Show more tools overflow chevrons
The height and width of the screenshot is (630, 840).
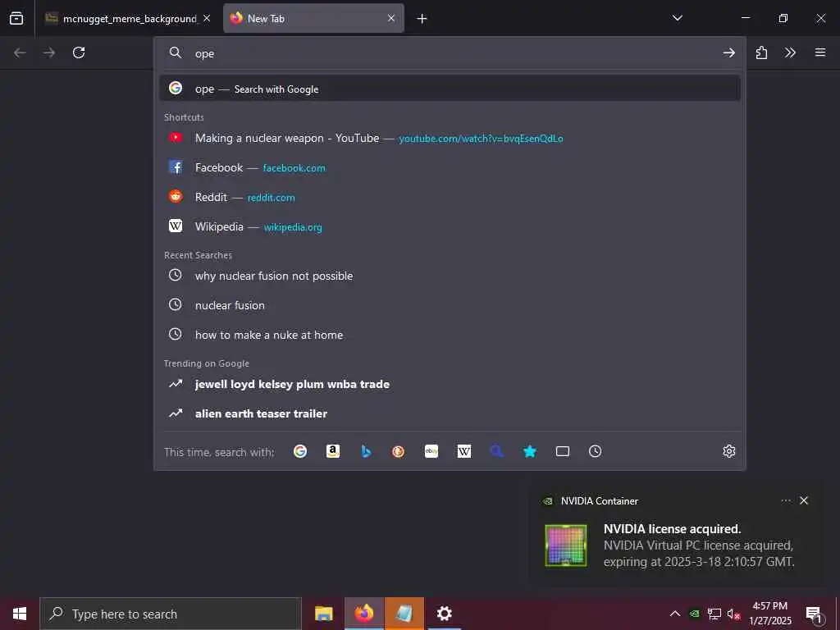tap(790, 52)
